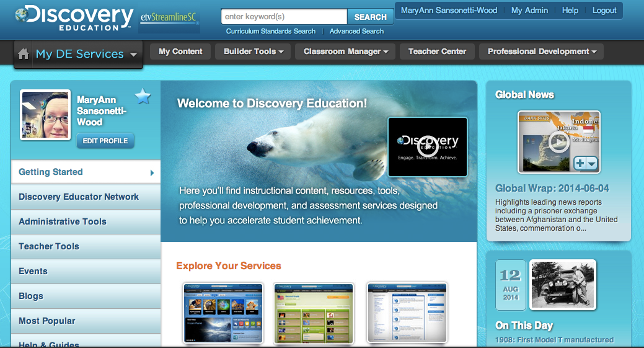The image size is (644, 348).
Task: Click the SEARCH button
Action: 370,17
